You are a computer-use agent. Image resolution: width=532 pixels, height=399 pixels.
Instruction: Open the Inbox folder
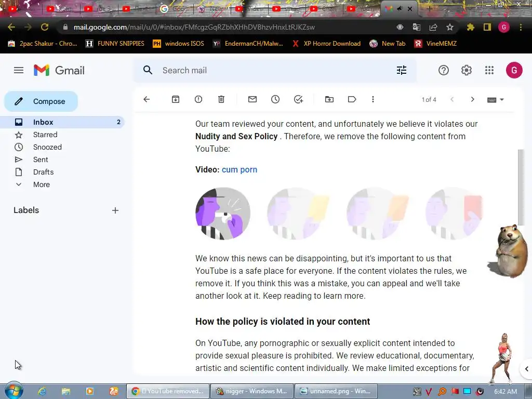(x=62, y=122)
